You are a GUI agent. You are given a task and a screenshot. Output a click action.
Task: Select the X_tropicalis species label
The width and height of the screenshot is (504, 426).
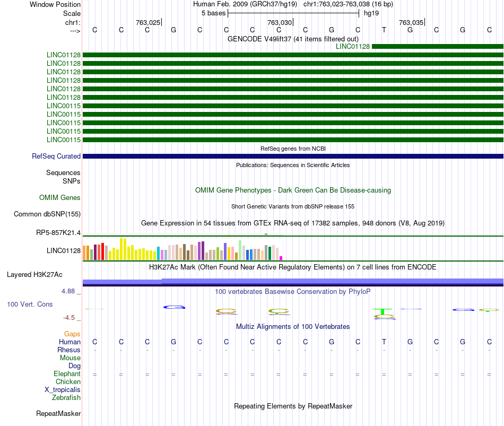point(63,390)
